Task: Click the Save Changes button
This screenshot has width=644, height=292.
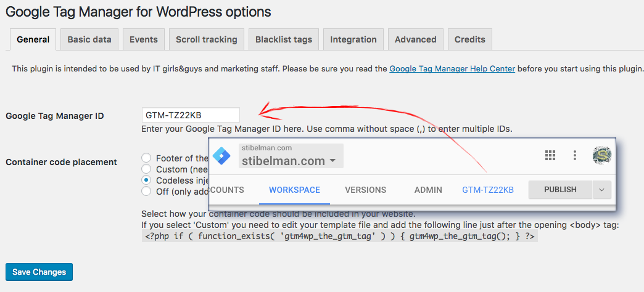Action: click(x=39, y=272)
